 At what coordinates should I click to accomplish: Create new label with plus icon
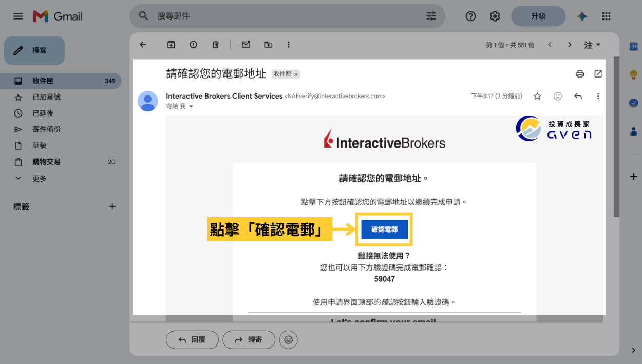tap(112, 206)
